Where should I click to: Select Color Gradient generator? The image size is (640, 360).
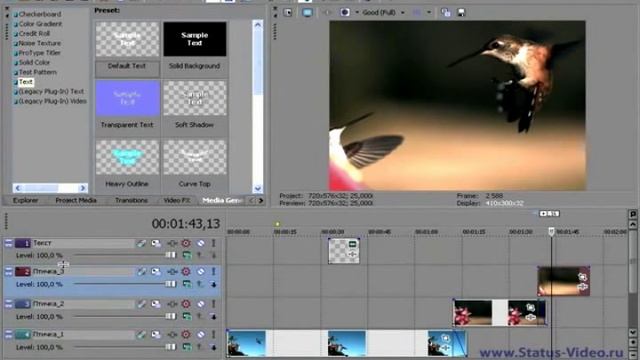point(40,24)
